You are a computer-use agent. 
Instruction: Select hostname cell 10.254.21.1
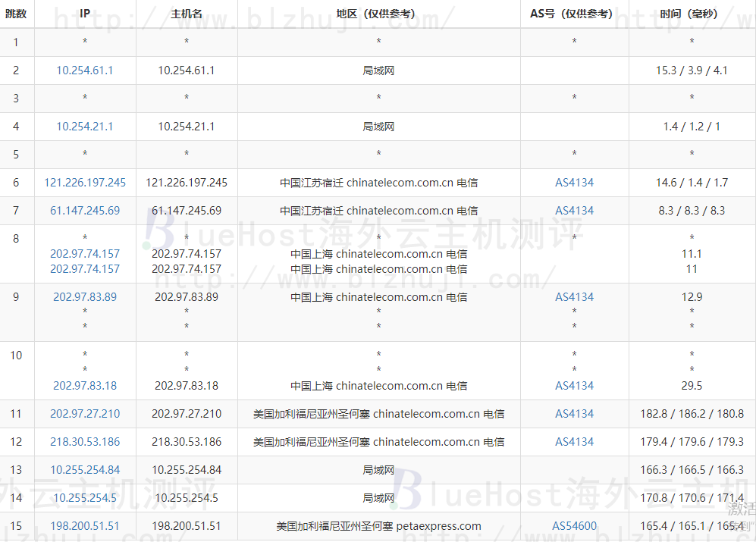coord(187,127)
